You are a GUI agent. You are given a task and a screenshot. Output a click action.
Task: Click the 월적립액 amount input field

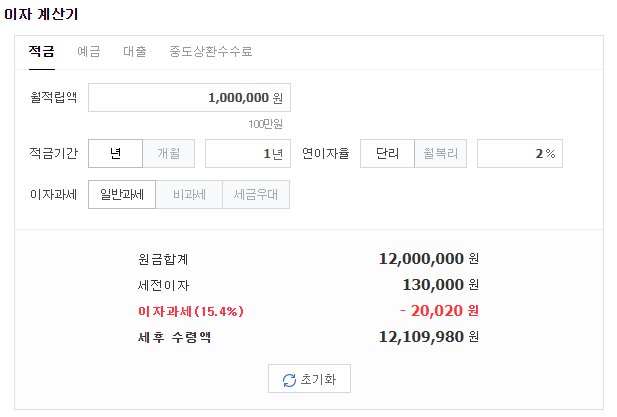[189, 98]
